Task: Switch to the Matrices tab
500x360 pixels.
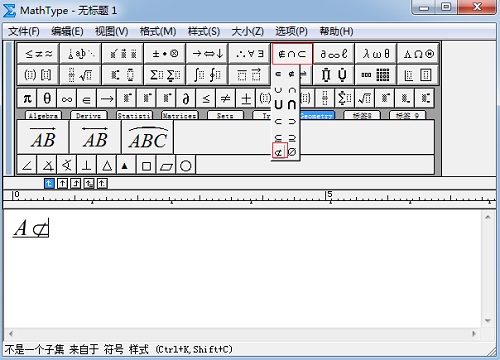Action: pos(179,115)
